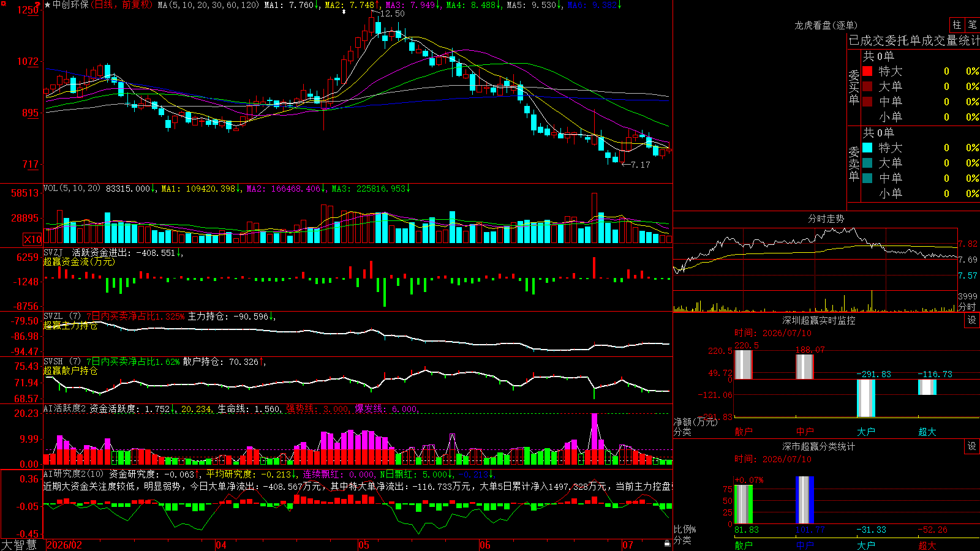Viewport: 980px width, 551px height.
Task: Click the X10 volume scale multiplier badge
Action: tap(32, 239)
